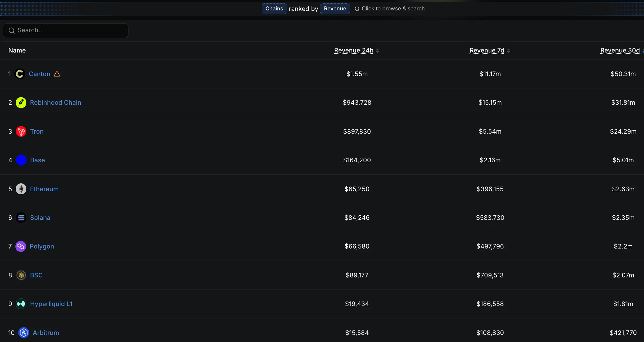Image resolution: width=644 pixels, height=342 pixels.
Task: Click the magnifier icon in the Search field
Action: pos(12,30)
